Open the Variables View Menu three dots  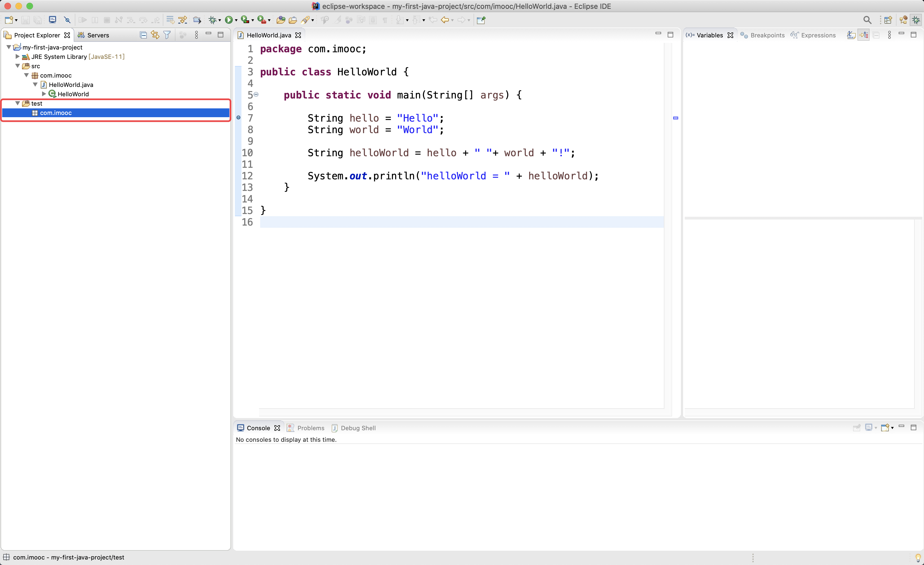click(x=890, y=35)
